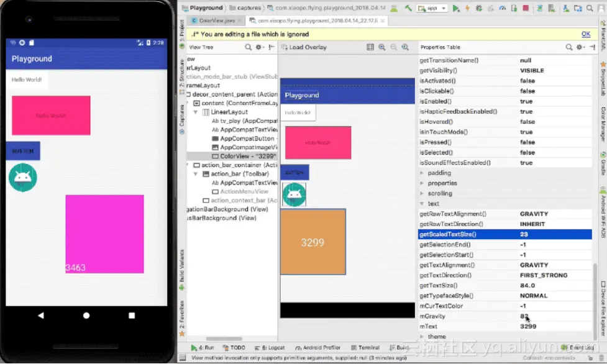This screenshot has height=364, width=607.
Task: Click the mText value 3299
Action: tap(528, 327)
